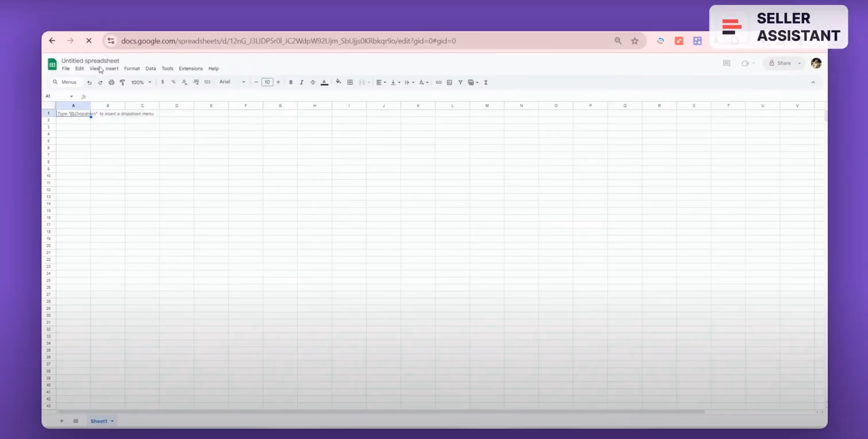
Task: Open the fill color tool
Action: point(338,82)
